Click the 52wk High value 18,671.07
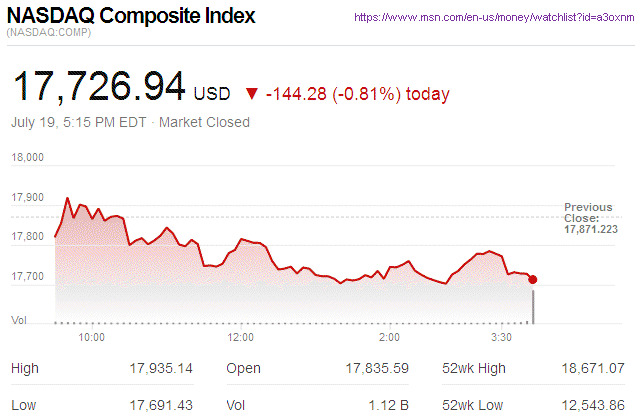 593,368
